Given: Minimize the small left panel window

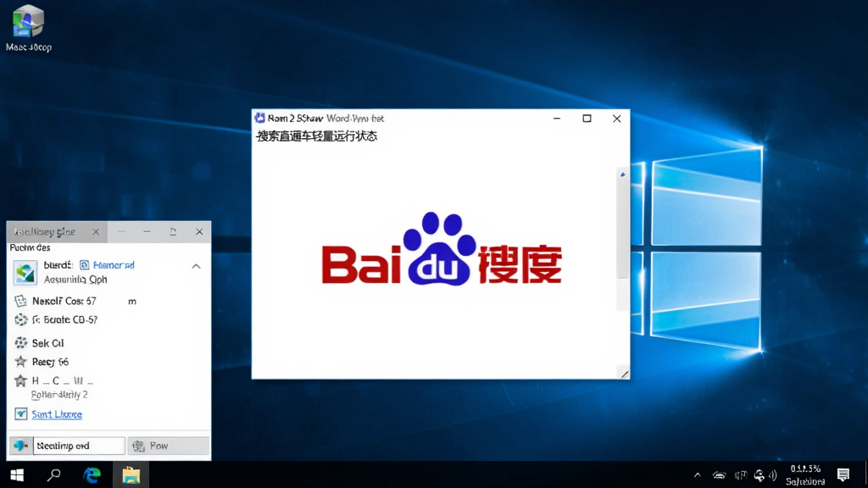Looking at the screenshot, I should 147,231.
